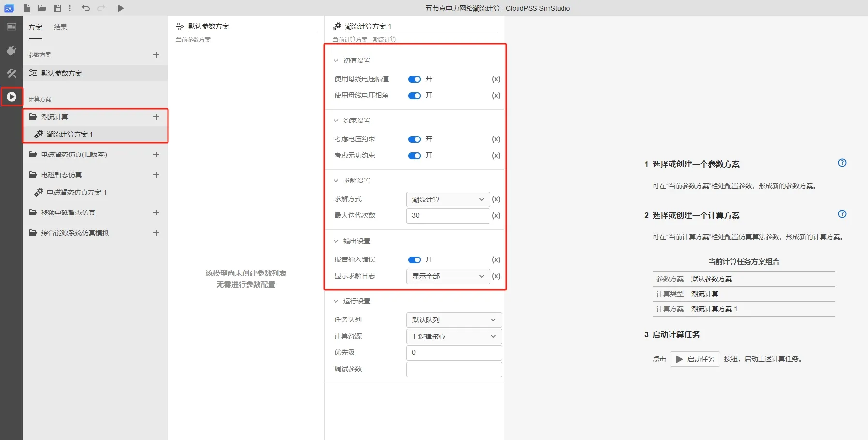Image resolution: width=868 pixels, height=440 pixels.
Task: Toggle 使用母线电压相角 switch
Action: click(x=414, y=96)
